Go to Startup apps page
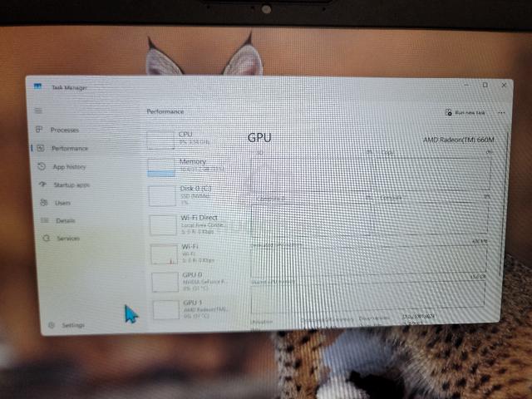532x399 pixels. tap(65, 185)
